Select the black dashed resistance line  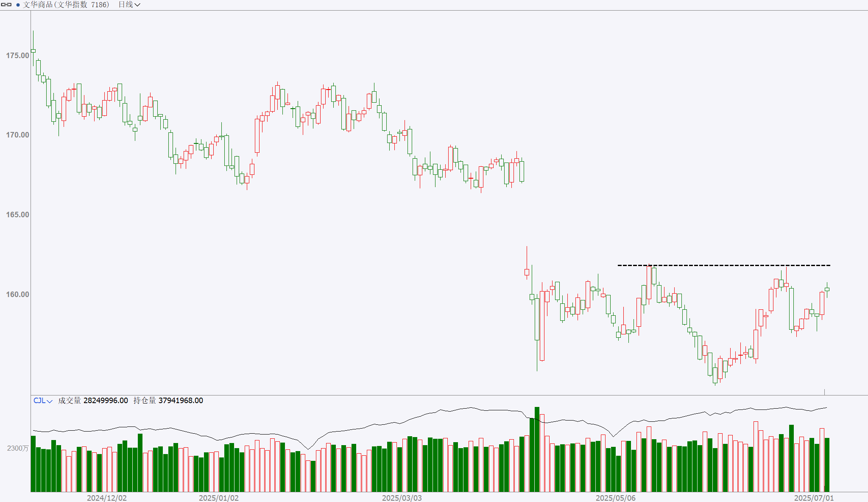coord(724,265)
